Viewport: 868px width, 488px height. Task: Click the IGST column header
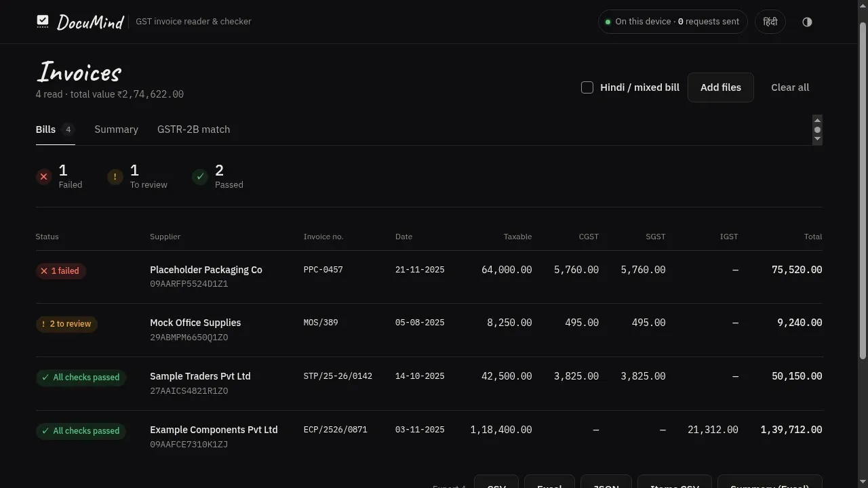(729, 237)
